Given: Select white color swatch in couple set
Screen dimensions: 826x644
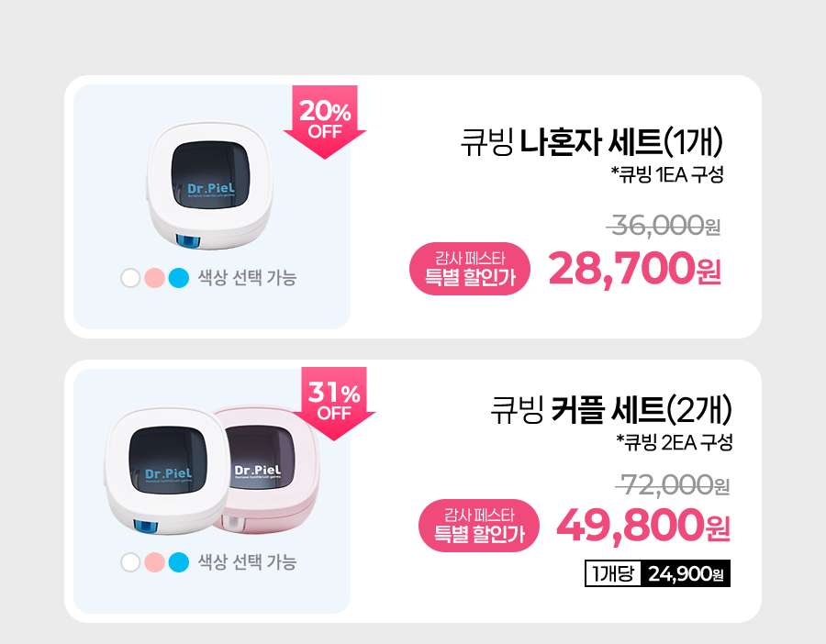Looking at the screenshot, I should 130,562.
